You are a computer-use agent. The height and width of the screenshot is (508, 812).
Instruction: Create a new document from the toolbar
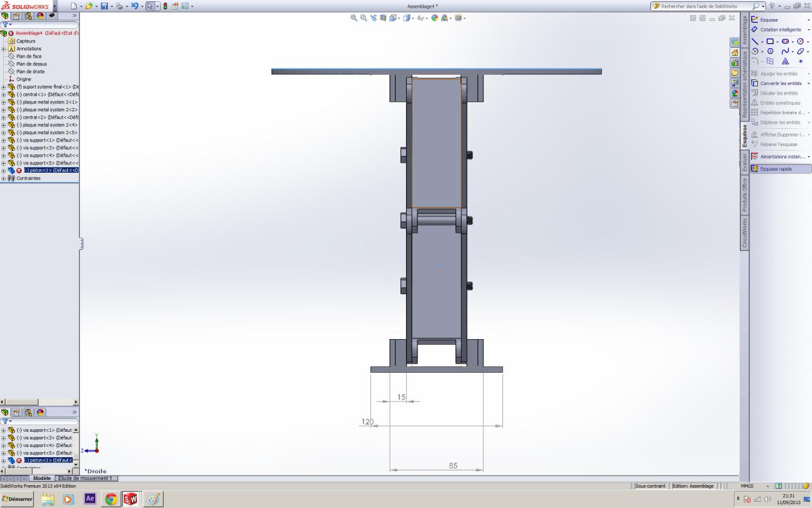(x=74, y=6)
